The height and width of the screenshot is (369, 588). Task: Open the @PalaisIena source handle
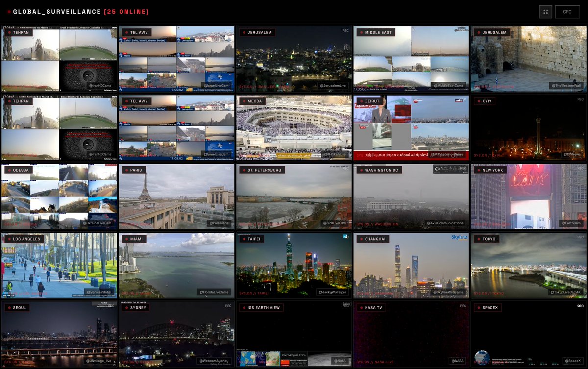pyautogui.click(x=218, y=223)
